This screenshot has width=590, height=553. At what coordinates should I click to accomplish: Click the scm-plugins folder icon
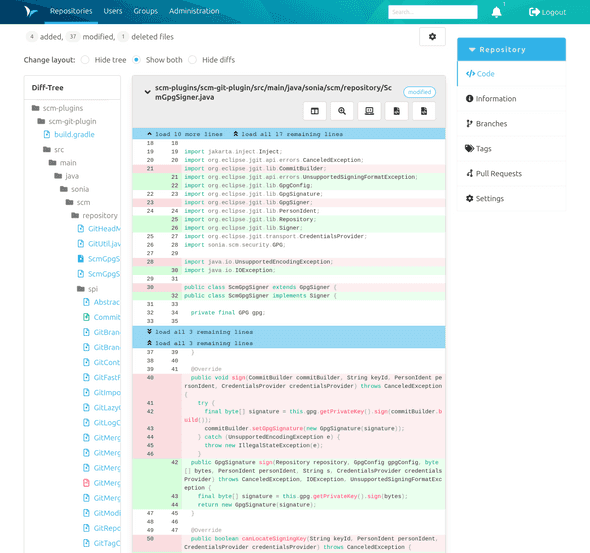coord(36,108)
